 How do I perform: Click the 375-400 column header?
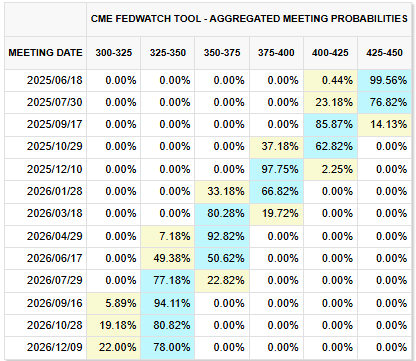click(x=276, y=53)
